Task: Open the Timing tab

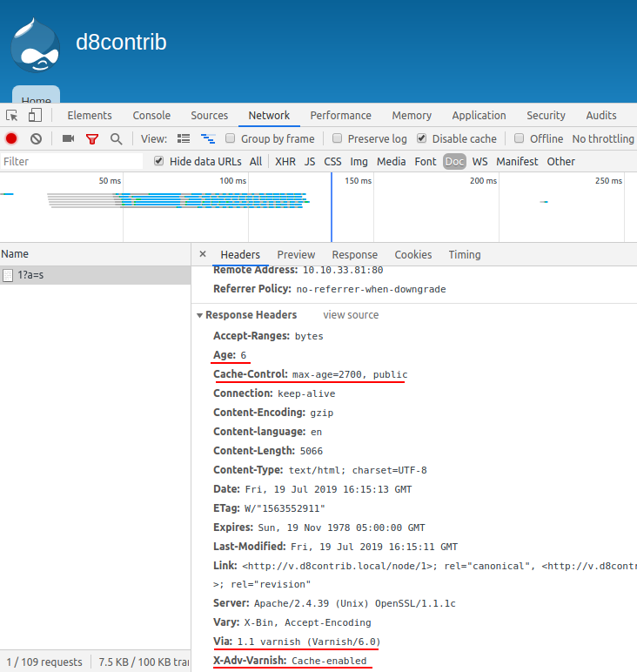Action: click(464, 254)
